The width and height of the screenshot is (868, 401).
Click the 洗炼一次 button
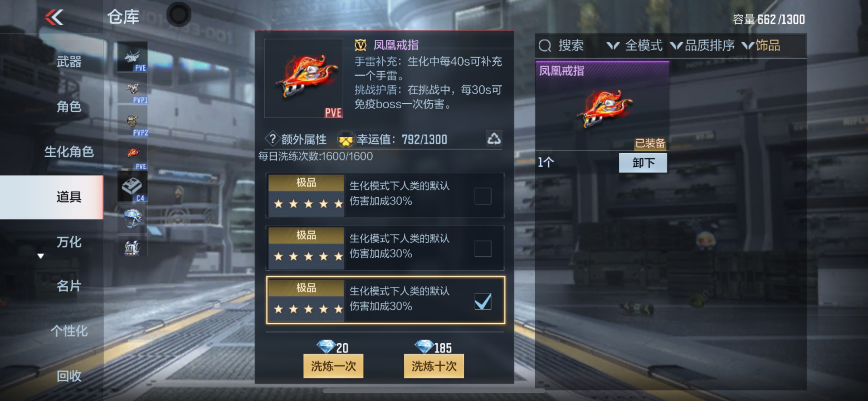pos(333,365)
